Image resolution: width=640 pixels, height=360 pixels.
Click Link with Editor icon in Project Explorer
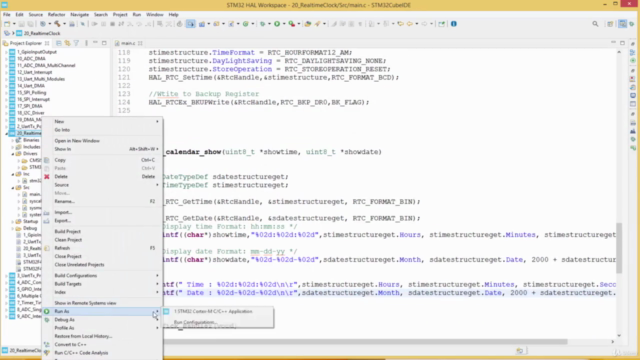67,43
